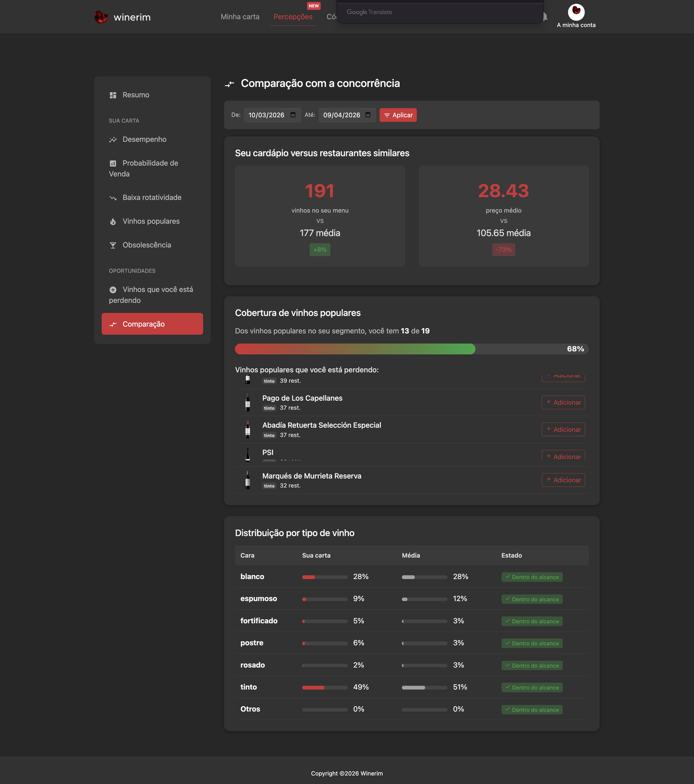The image size is (694, 784).
Task: Click the Cara column header
Action: [x=248, y=555]
